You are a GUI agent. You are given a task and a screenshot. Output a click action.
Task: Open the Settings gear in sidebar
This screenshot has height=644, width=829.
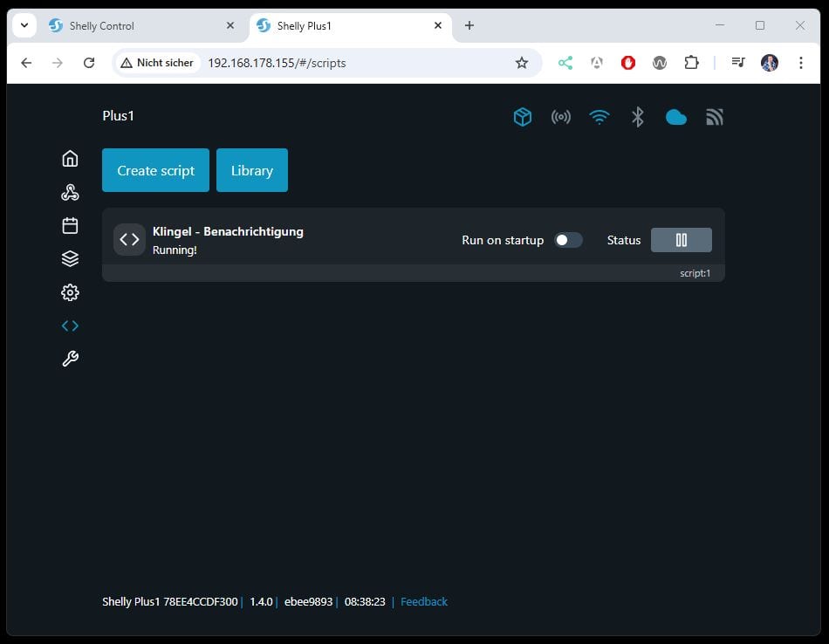click(x=70, y=292)
